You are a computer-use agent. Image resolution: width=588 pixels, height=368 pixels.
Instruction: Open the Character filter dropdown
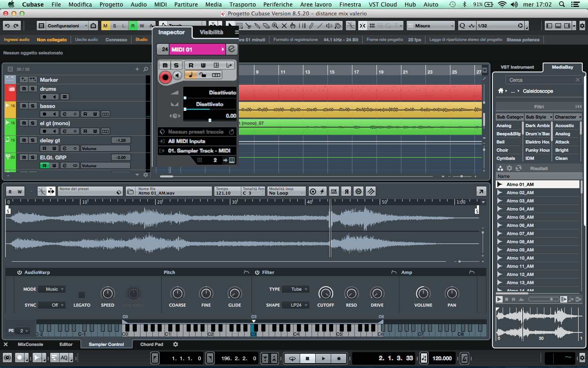tap(568, 117)
